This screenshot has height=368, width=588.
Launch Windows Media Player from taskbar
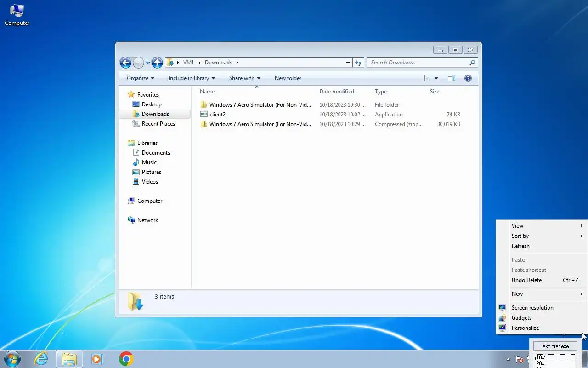click(x=97, y=359)
